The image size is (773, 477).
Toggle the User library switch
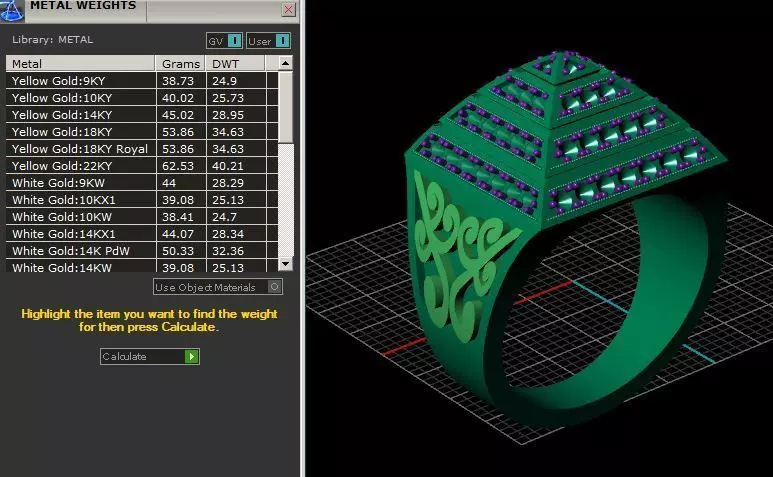(268, 41)
